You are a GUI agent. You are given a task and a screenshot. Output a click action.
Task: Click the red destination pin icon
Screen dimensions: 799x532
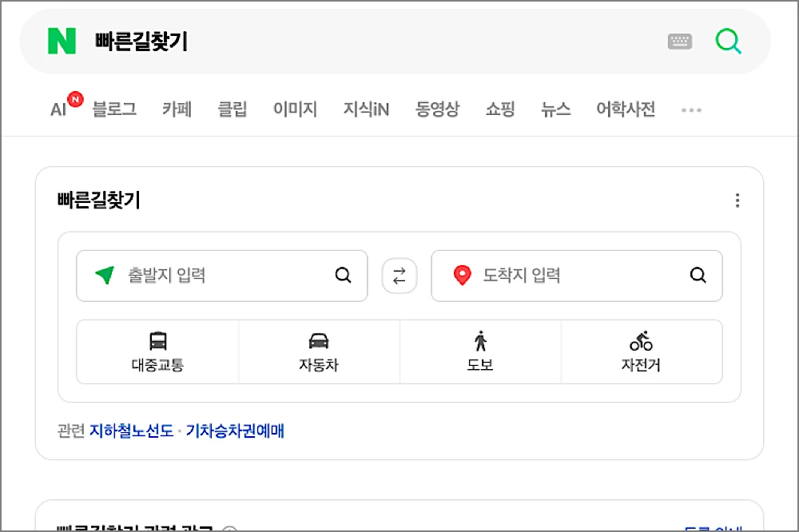[462, 275]
